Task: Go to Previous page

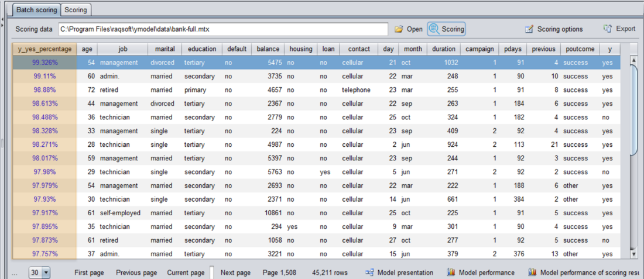Action: point(136,273)
